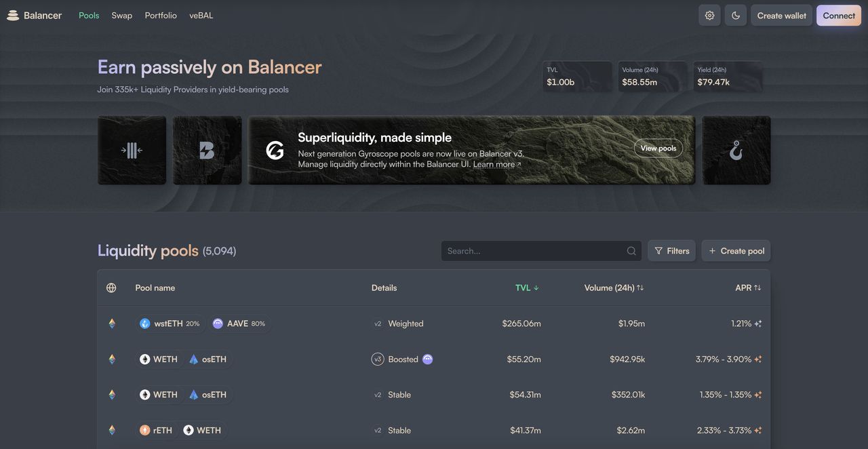
Task: Click the $942.95k volume value
Action: (627, 359)
